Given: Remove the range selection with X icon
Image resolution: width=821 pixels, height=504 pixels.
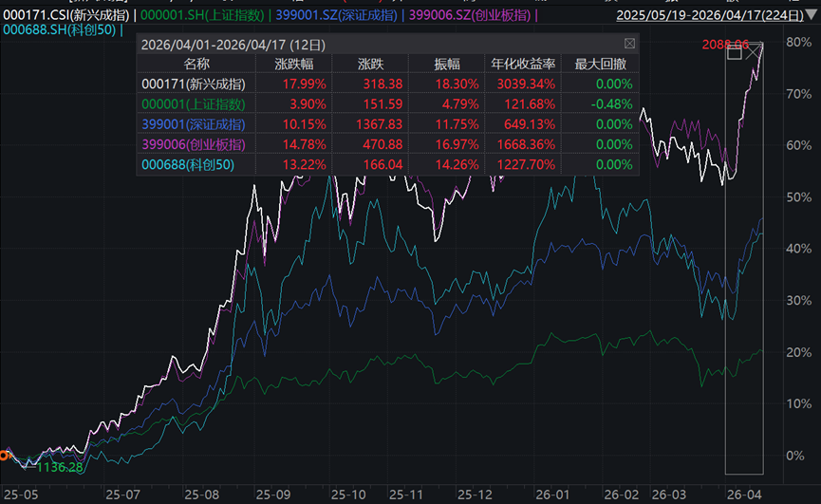Looking at the screenshot, I should [754, 53].
